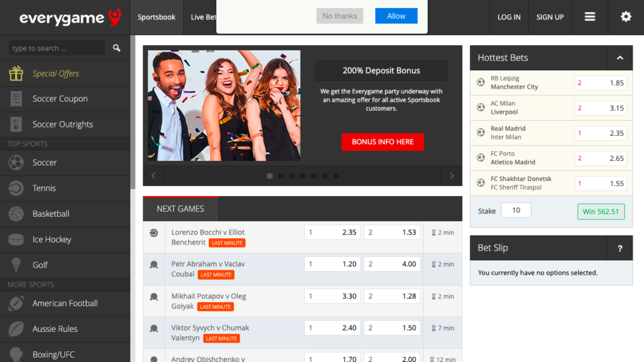Click the Soccer Coupon icon
The image size is (644, 362).
point(16,99)
